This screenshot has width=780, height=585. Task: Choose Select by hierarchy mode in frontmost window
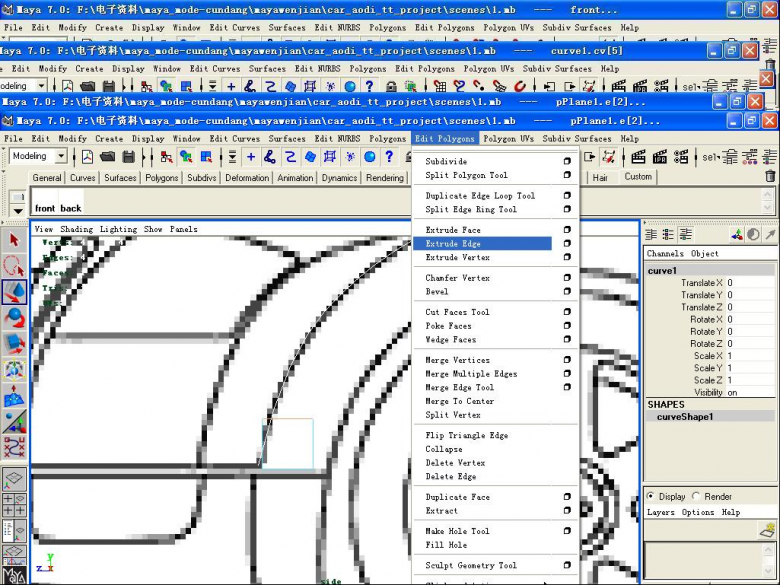click(x=166, y=157)
